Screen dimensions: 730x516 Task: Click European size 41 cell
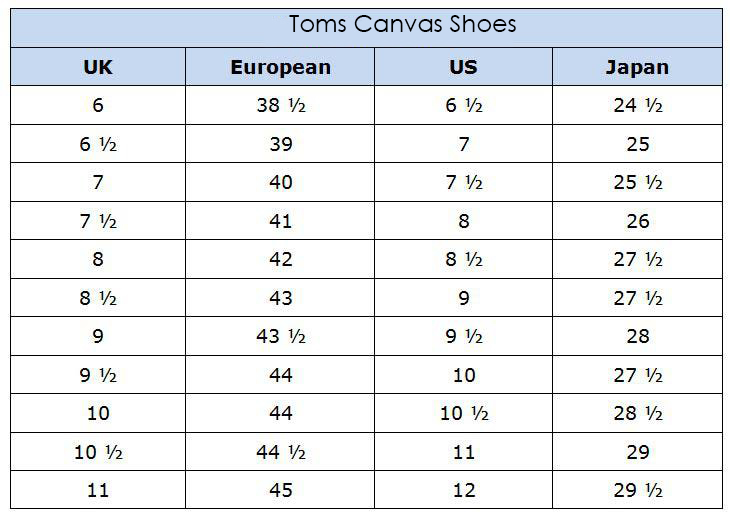coord(280,221)
